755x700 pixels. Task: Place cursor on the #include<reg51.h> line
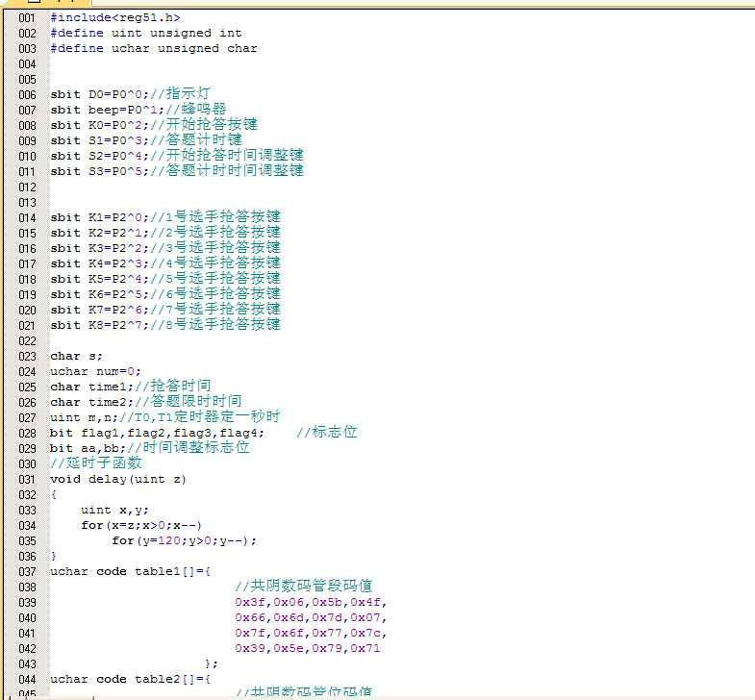[x=114, y=17]
